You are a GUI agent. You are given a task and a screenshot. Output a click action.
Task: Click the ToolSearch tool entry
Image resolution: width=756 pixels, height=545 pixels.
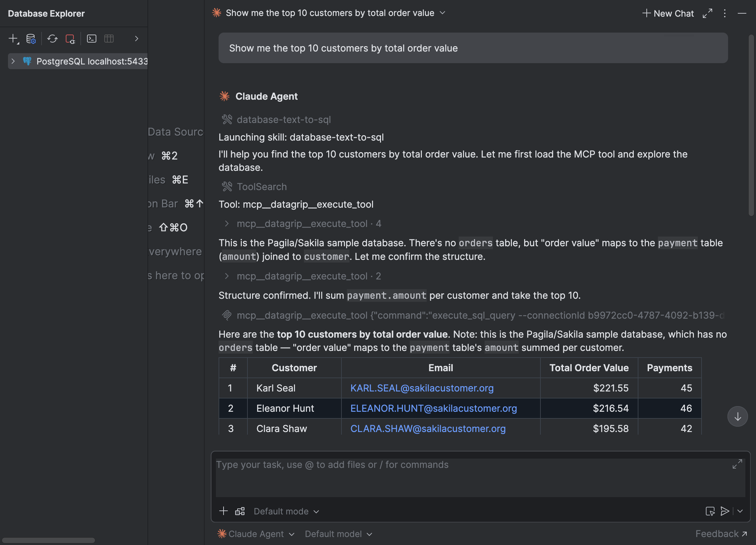tap(254, 187)
